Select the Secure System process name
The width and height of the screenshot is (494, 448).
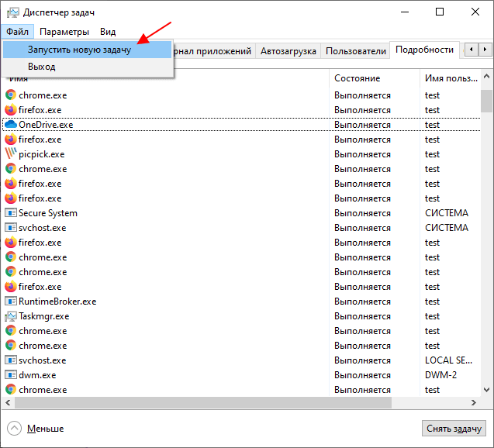(x=48, y=213)
